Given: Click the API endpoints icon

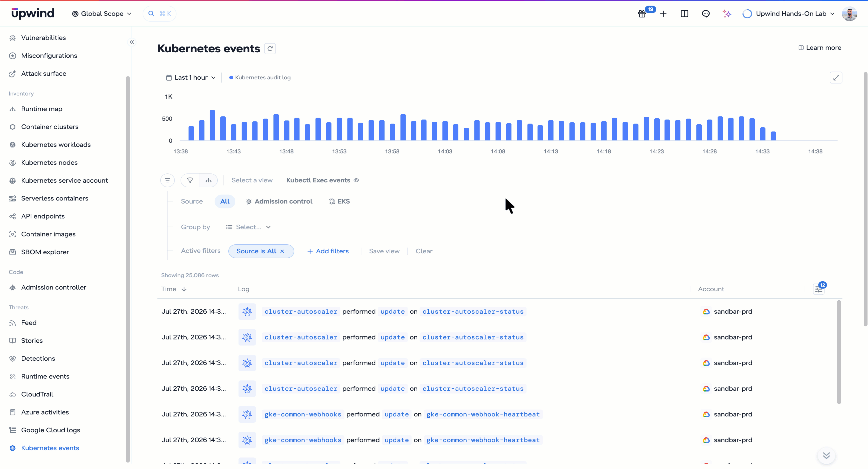Looking at the screenshot, I should coord(13,216).
